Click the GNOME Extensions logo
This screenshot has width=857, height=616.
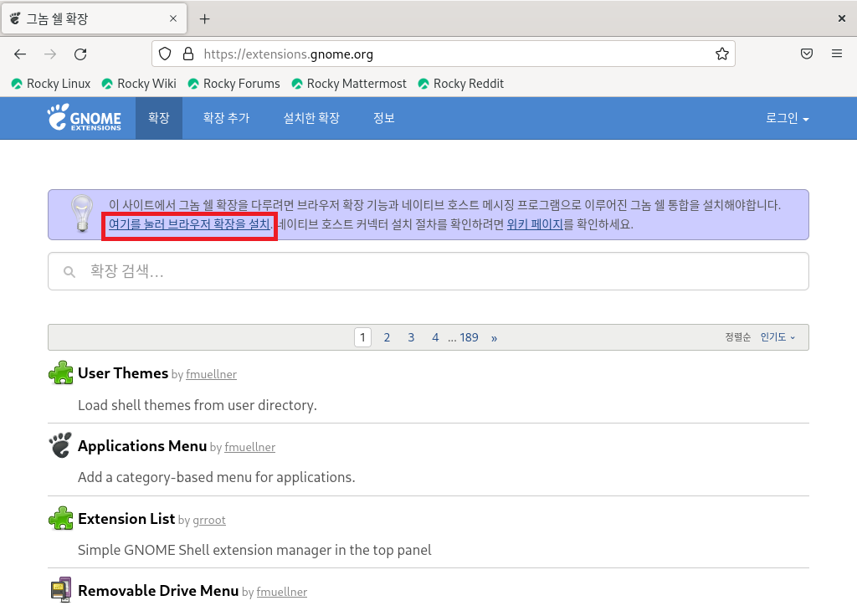click(x=85, y=117)
